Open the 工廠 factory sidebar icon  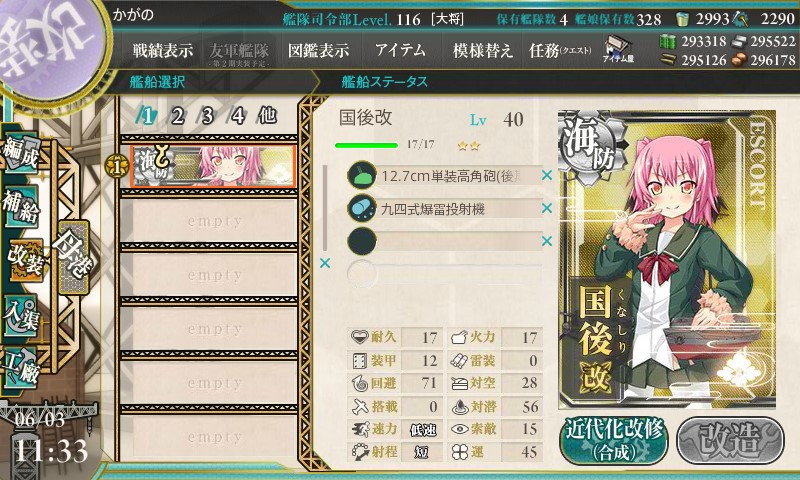(21, 368)
